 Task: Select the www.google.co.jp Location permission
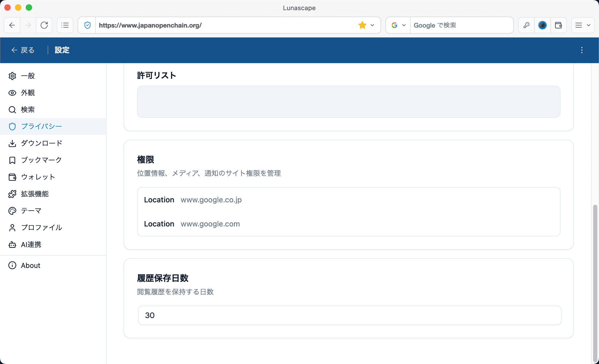point(348,200)
